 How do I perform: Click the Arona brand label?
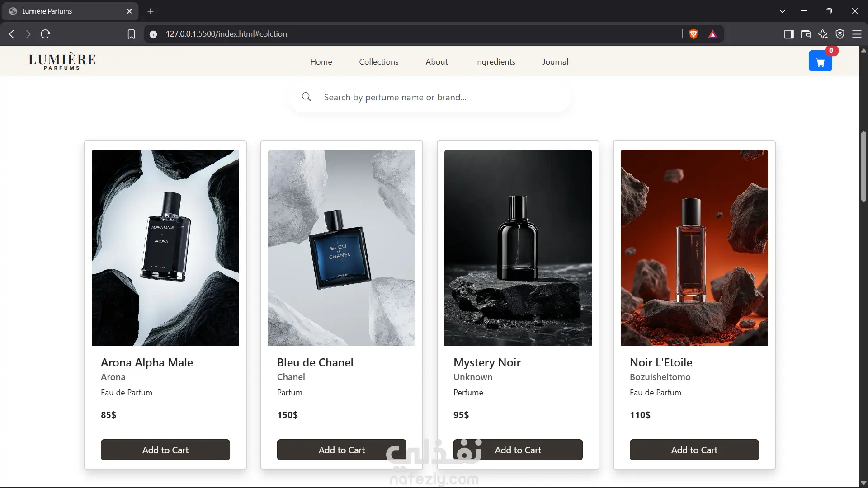(113, 377)
